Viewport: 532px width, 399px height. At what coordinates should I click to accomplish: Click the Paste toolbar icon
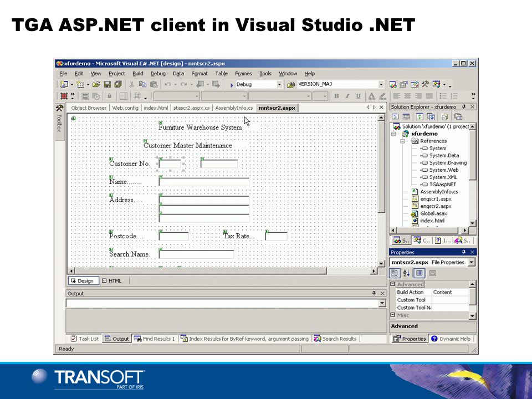coord(154,84)
